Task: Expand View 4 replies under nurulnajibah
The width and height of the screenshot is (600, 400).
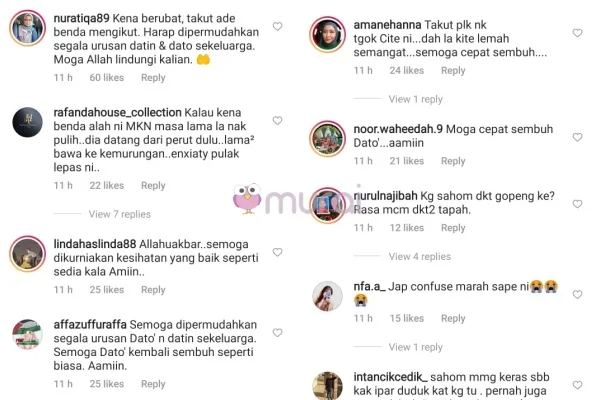Action: [x=420, y=256]
